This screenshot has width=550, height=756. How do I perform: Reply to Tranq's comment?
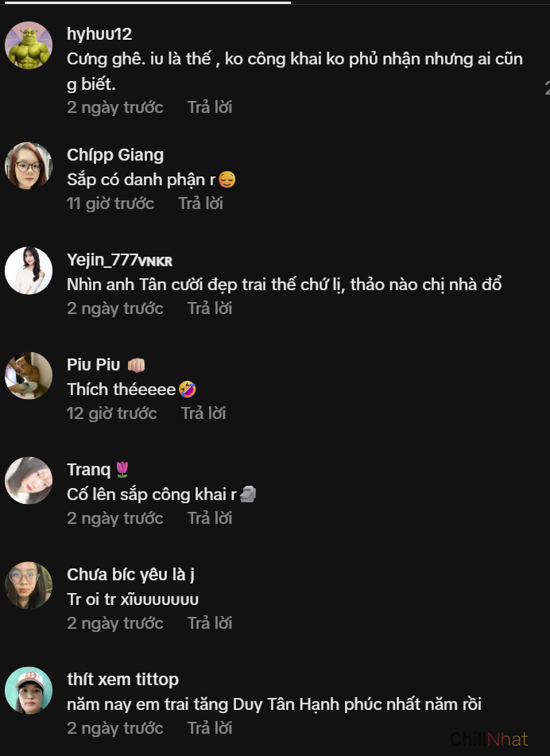coord(210,518)
